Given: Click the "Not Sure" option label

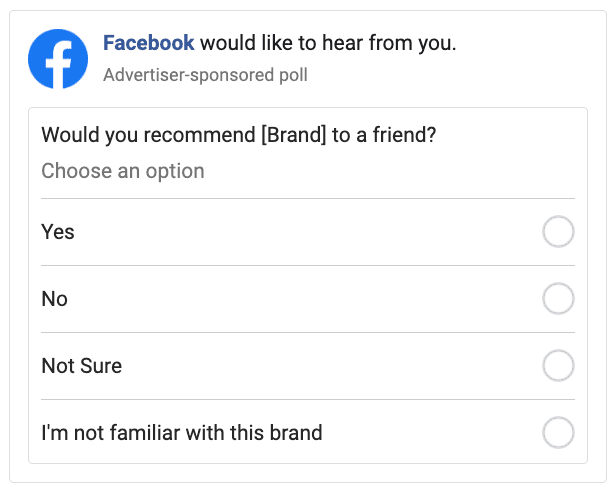Looking at the screenshot, I should point(81,366).
